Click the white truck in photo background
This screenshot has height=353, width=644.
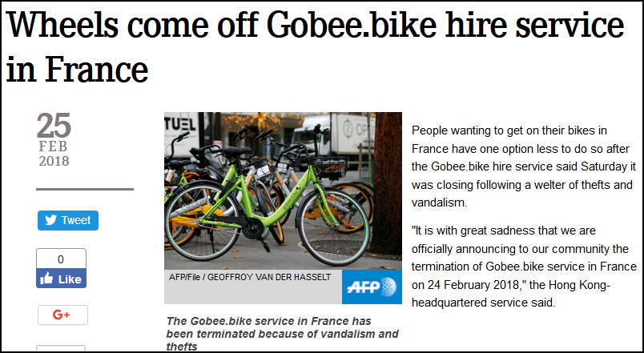[x=344, y=136]
